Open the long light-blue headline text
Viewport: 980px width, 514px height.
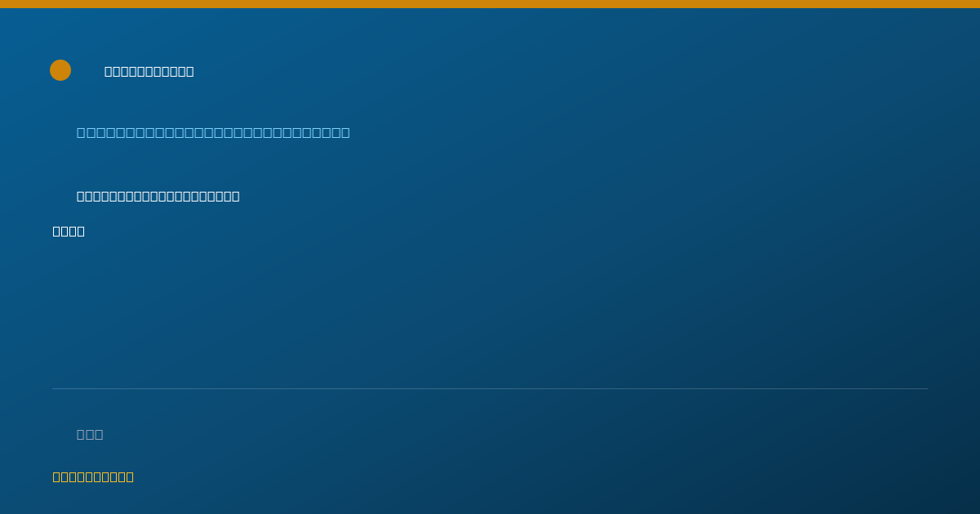click(x=213, y=132)
